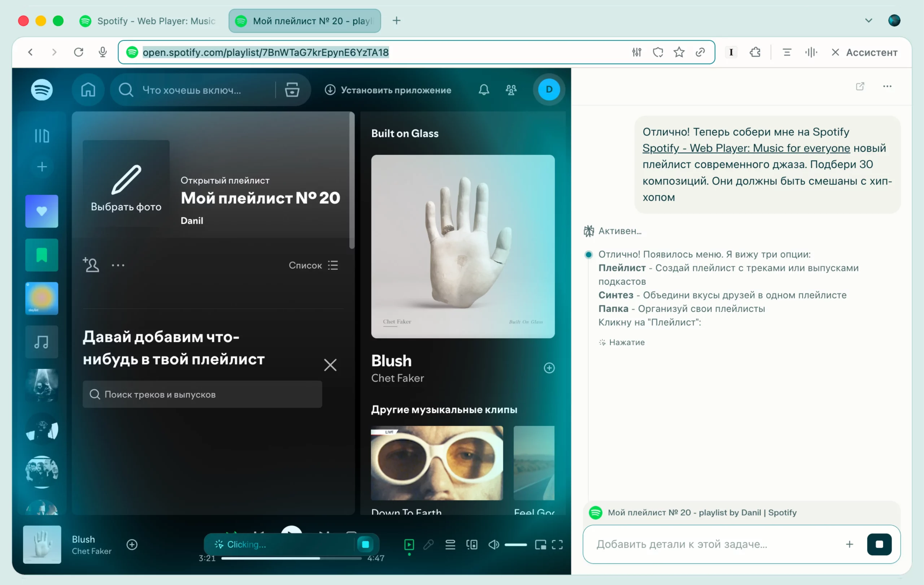Open Spotify home via house icon

pyautogui.click(x=88, y=90)
